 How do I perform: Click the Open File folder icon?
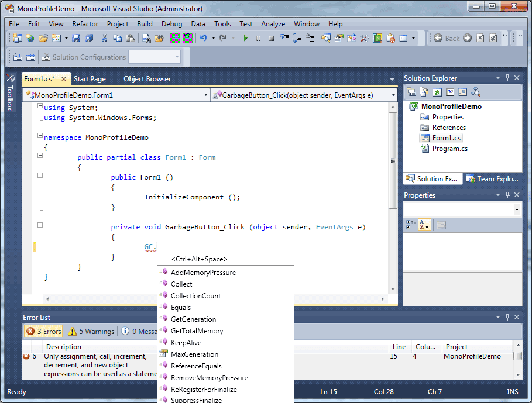pyautogui.click(x=43, y=39)
